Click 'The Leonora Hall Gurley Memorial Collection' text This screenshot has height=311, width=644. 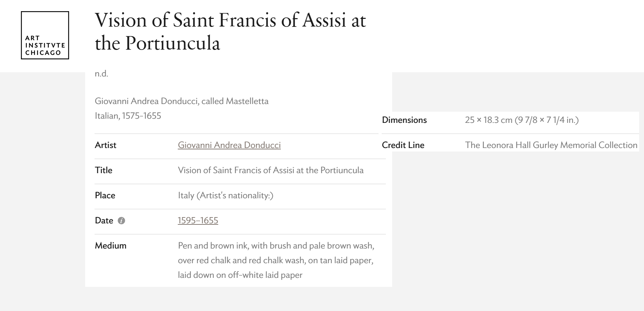(x=551, y=145)
